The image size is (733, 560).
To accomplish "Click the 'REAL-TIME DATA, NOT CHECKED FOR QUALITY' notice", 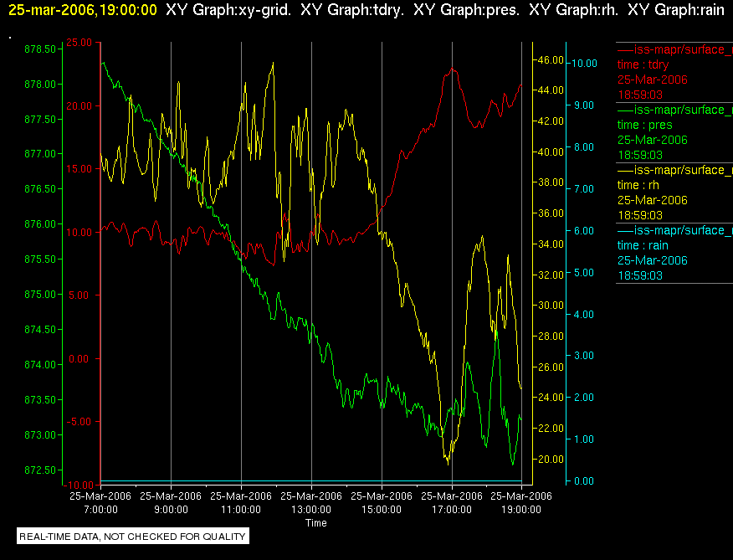I will 133,536.
